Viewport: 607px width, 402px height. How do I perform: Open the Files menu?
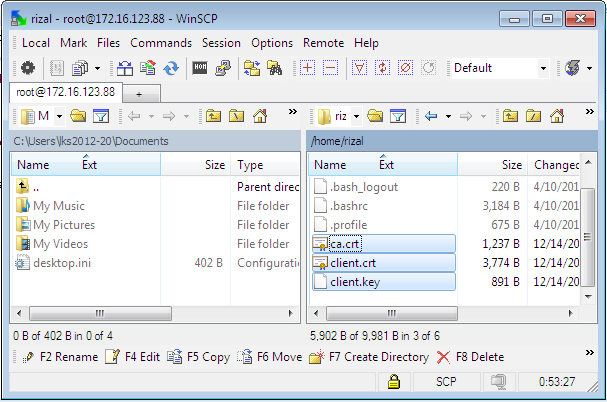[108, 43]
